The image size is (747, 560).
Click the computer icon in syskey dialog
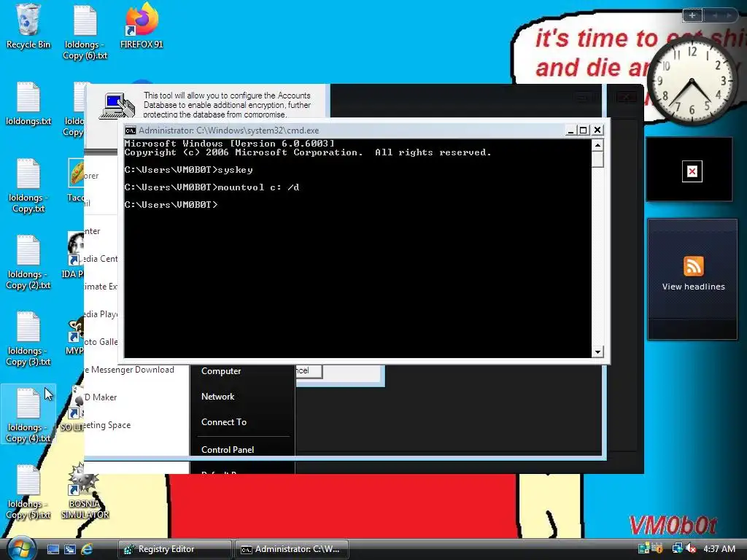coord(117,106)
